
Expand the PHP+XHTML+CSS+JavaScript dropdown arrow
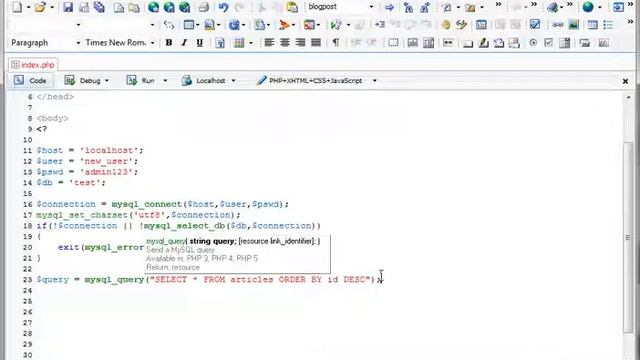374,81
